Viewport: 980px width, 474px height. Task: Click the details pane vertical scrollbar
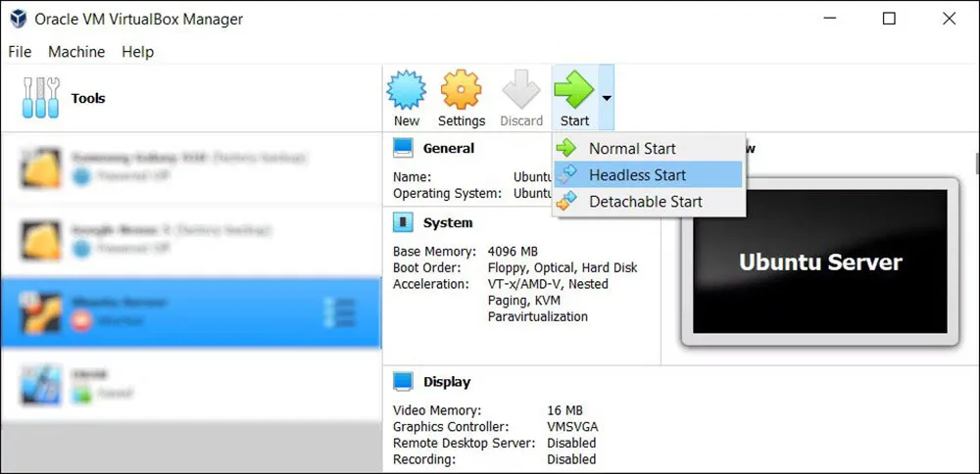(975, 163)
